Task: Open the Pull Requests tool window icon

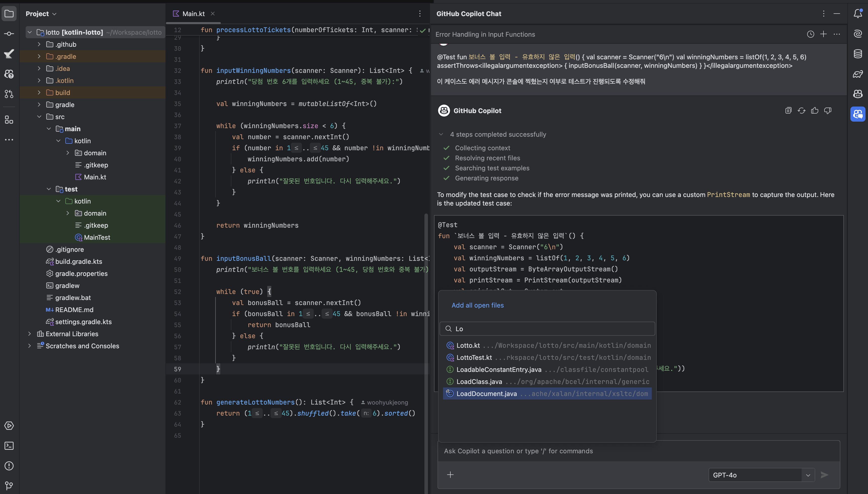Action: (x=9, y=94)
